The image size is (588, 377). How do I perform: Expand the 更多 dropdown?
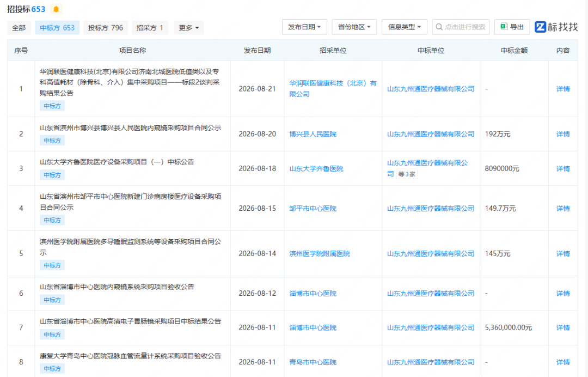point(188,28)
